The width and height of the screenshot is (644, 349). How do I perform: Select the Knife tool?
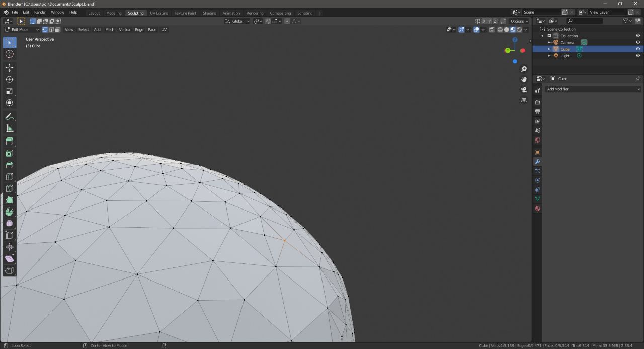pyautogui.click(x=10, y=188)
